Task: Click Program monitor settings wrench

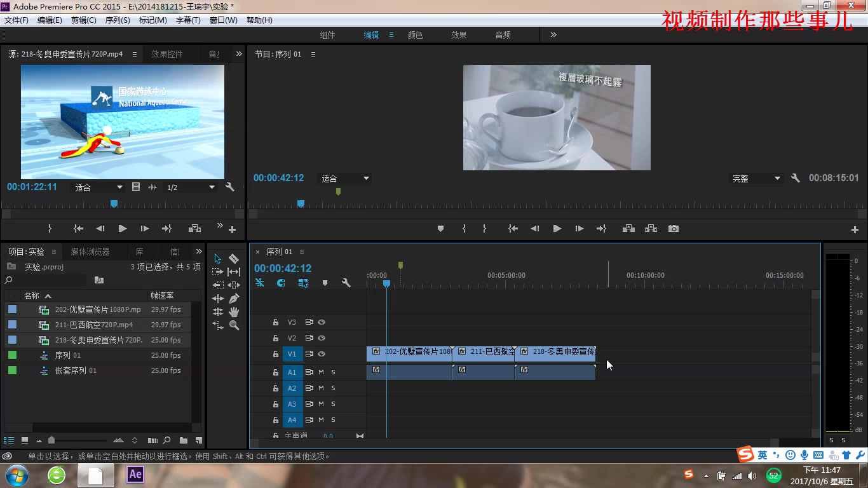Action: pos(795,179)
